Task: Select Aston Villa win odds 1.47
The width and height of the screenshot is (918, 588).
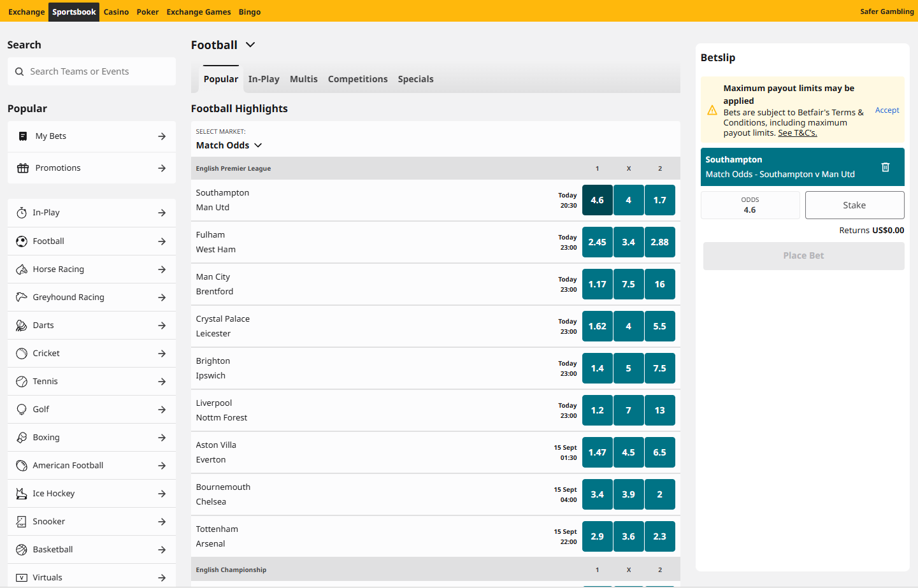Action: [x=598, y=452]
